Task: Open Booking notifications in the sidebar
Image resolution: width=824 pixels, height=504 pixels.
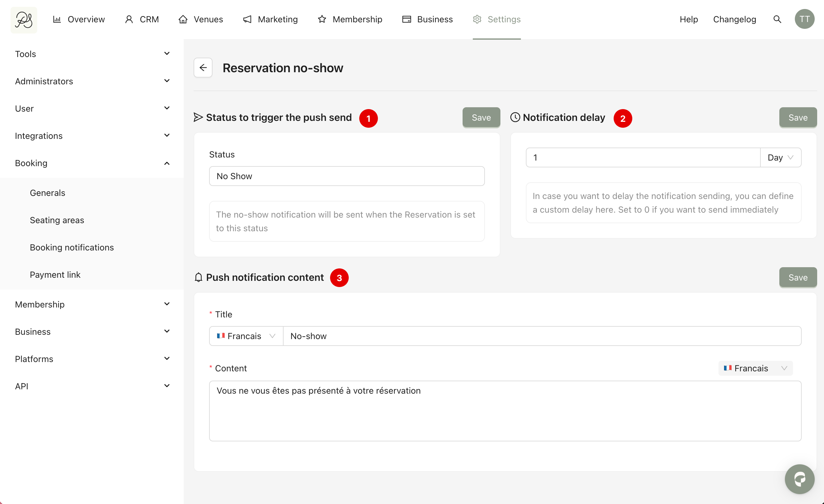Action: [x=72, y=247]
